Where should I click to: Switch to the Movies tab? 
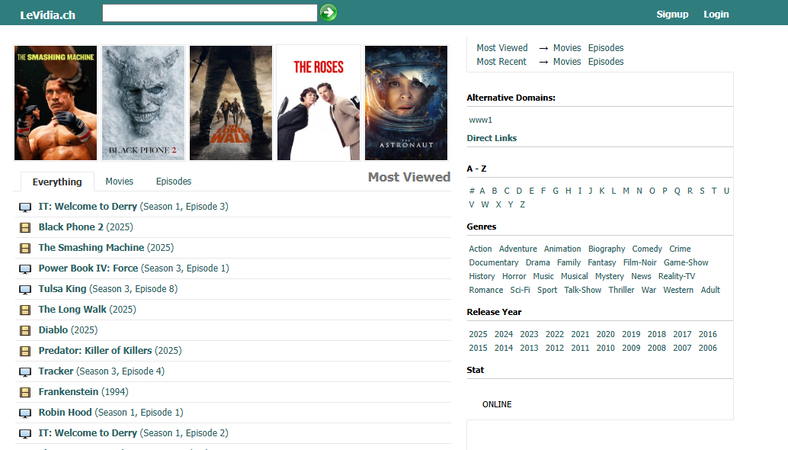119,181
